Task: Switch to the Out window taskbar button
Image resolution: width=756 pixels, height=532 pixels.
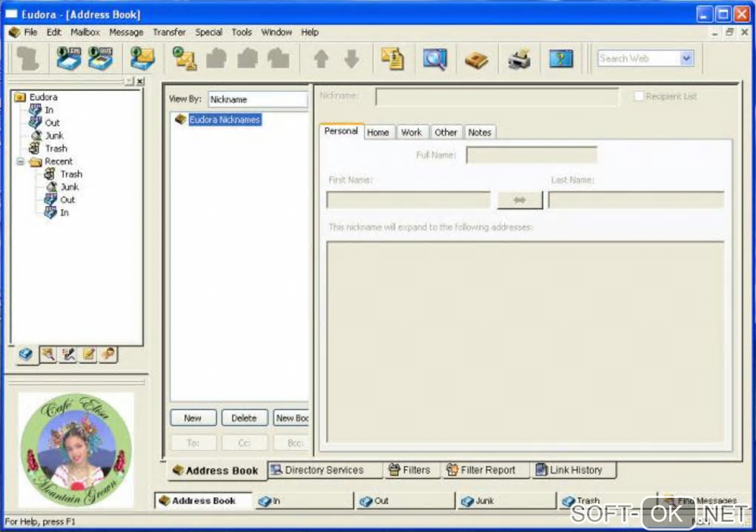Action: 405,501
